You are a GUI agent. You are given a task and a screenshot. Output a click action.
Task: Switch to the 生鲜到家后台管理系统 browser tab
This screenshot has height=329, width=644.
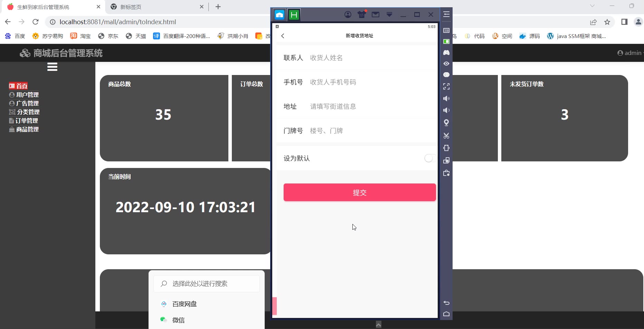coord(54,7)
